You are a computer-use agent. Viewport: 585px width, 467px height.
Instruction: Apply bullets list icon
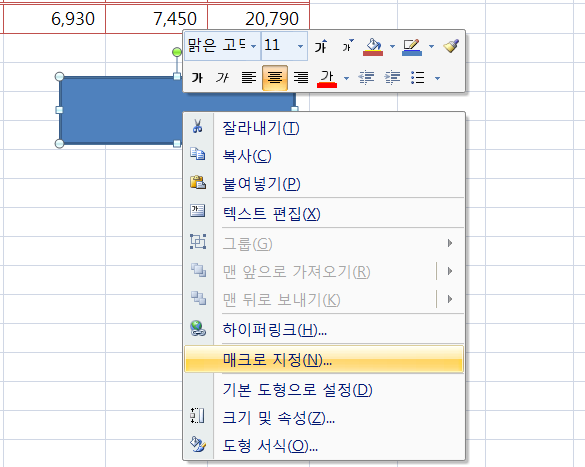coord(417,78)
